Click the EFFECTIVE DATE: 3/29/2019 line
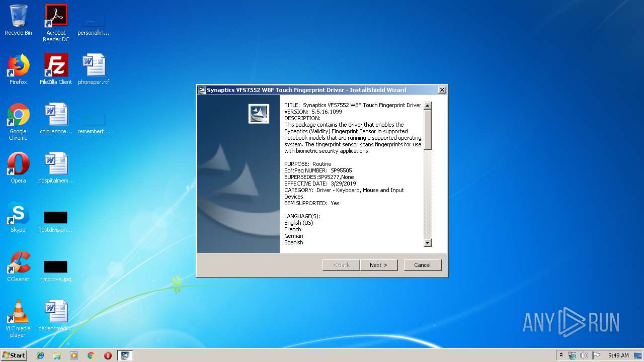The image size is (644, 362). (320, 184)
